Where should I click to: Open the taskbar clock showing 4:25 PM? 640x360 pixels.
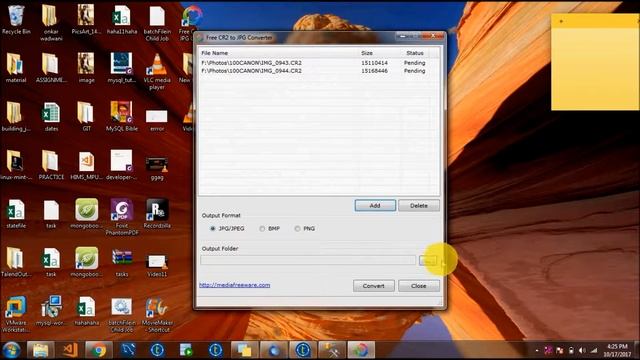(617, 350)
